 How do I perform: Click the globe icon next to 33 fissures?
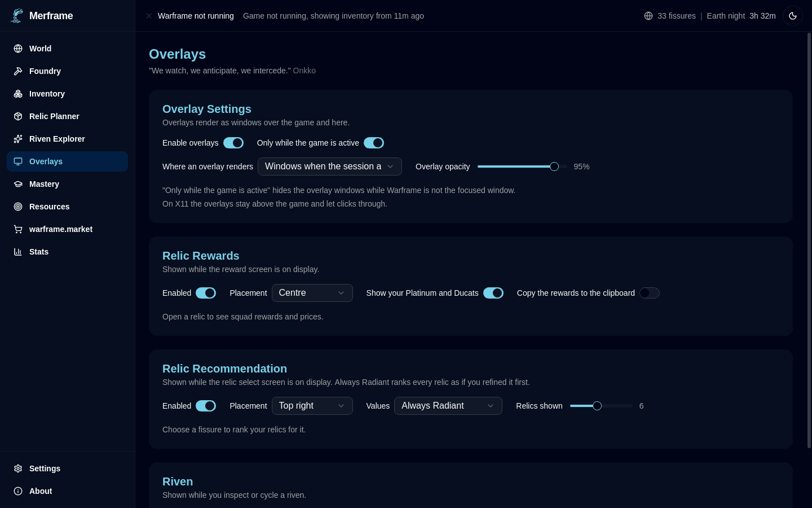[648, 16]
